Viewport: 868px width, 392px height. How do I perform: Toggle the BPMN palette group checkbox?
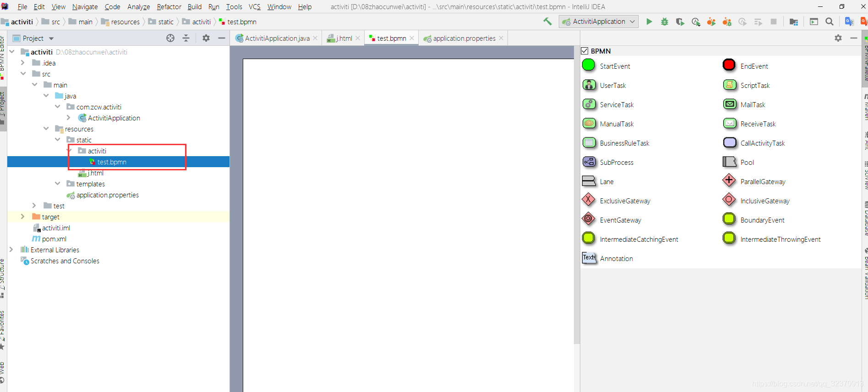(584, 51)
